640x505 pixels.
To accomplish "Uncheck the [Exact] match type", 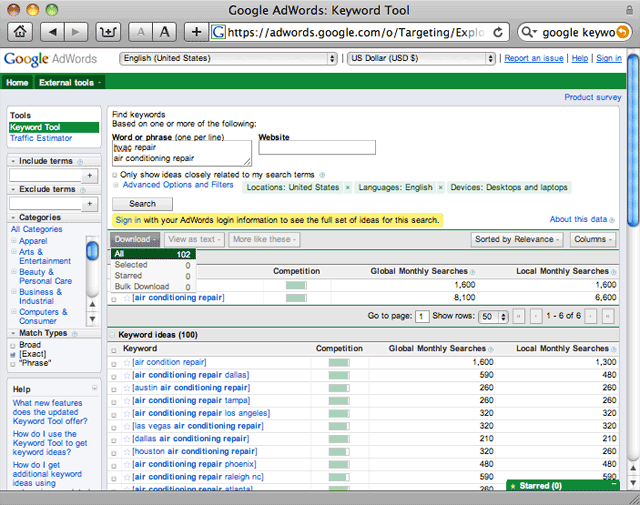I will click(x=13, y=355).
